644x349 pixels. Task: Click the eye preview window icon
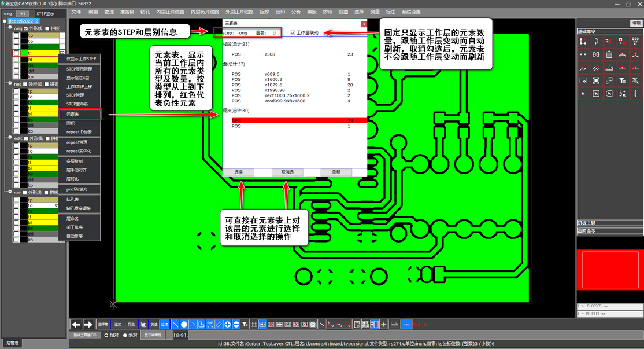(583, 80)
